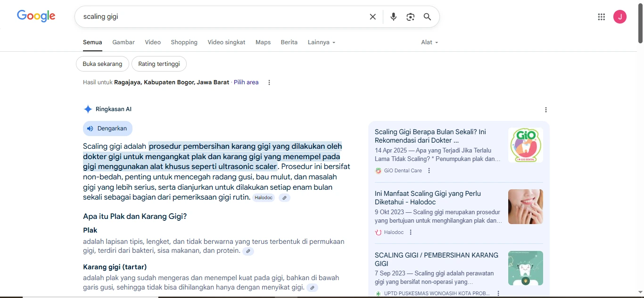644x298 pixels.
Task: Switch to the Gambar tab
Action: 124,42
